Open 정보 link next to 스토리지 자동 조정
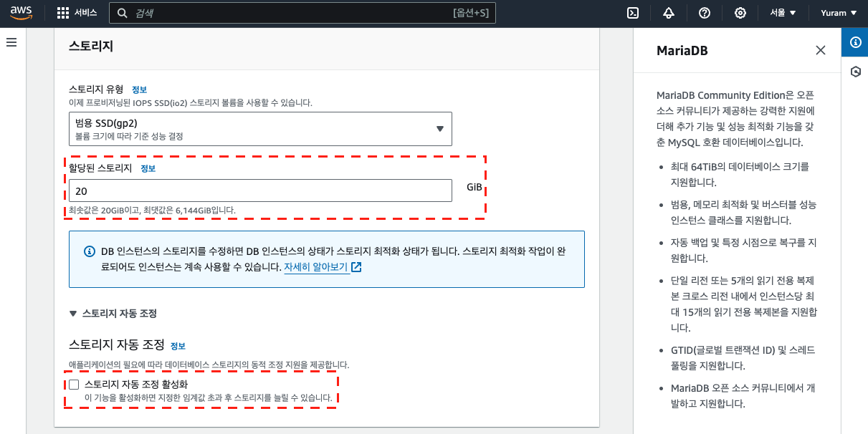Image resolution: width=868 pixels, height=434 pixels. coord(178,346)
